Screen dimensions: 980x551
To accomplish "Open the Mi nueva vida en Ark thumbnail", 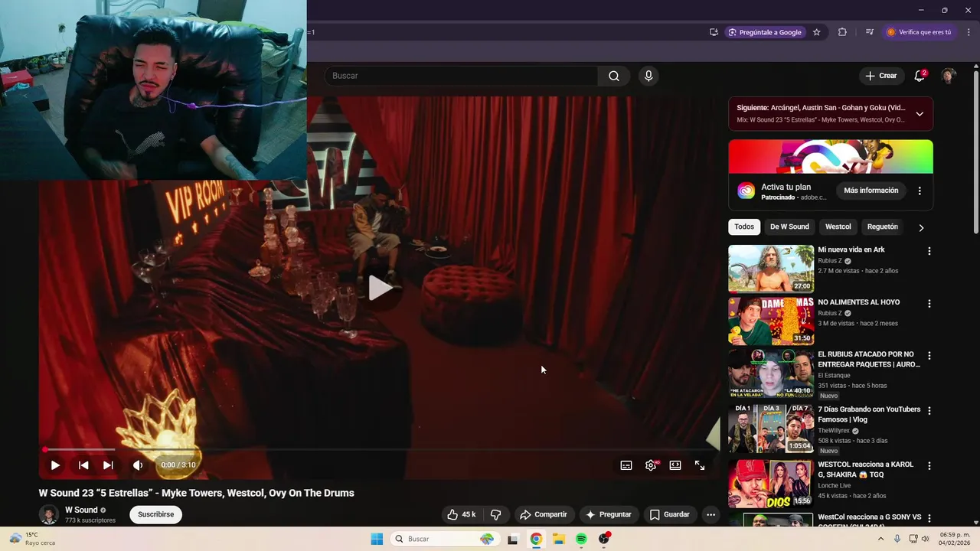I will (771, 269).
